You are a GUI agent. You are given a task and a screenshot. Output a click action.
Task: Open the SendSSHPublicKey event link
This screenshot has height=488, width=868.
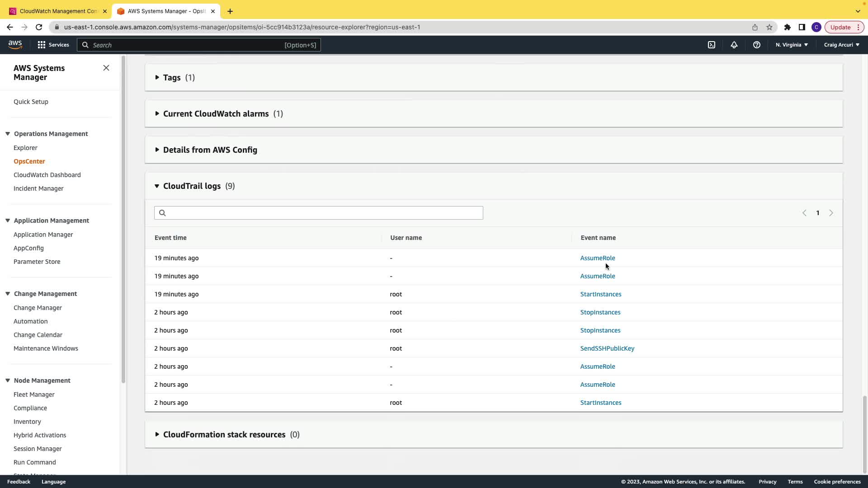607,348
